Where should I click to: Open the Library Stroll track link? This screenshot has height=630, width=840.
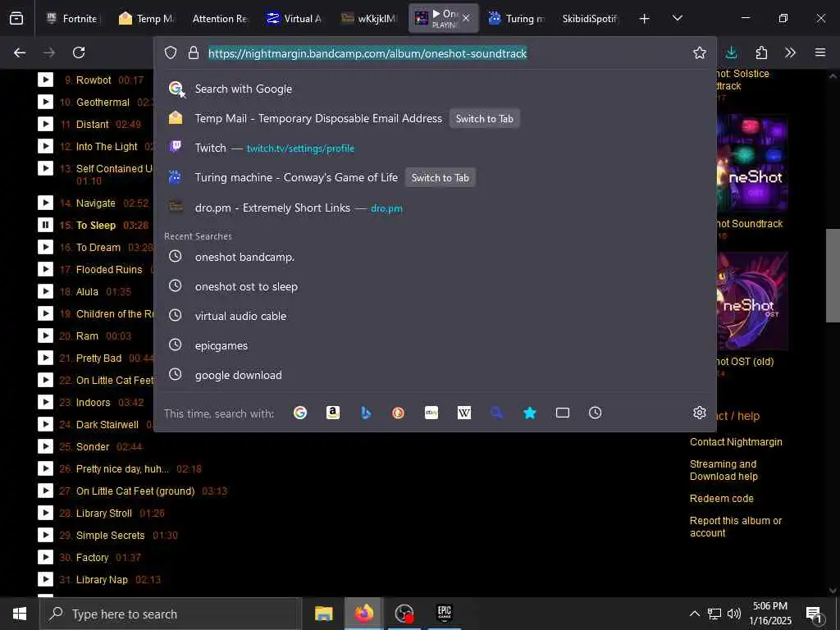pyautogui.click(x=104, y=514)
